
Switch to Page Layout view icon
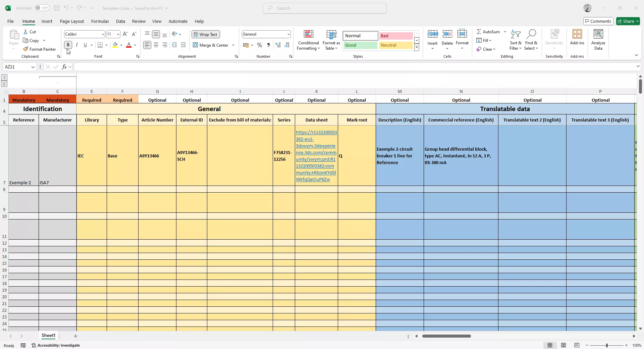coord(563,345)
